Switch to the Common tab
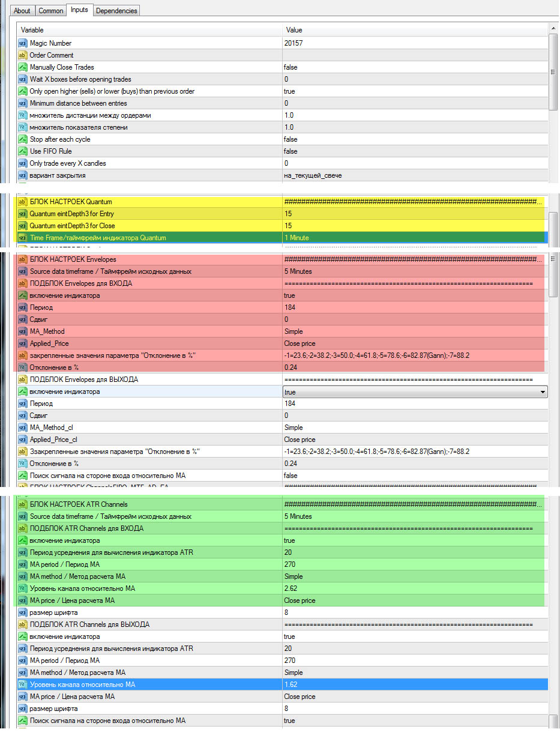Screen dimensions: 560x735 click(x=50, y=10)
